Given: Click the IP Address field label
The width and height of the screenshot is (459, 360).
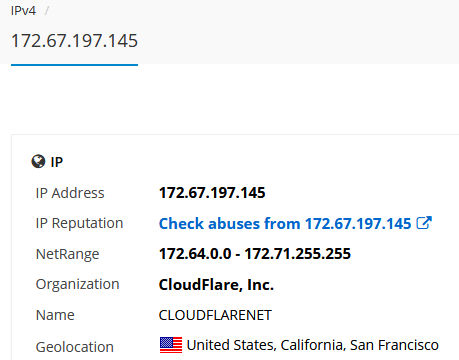Looking at the screenshot, I should pyautogui.click(x=70, y=193).
